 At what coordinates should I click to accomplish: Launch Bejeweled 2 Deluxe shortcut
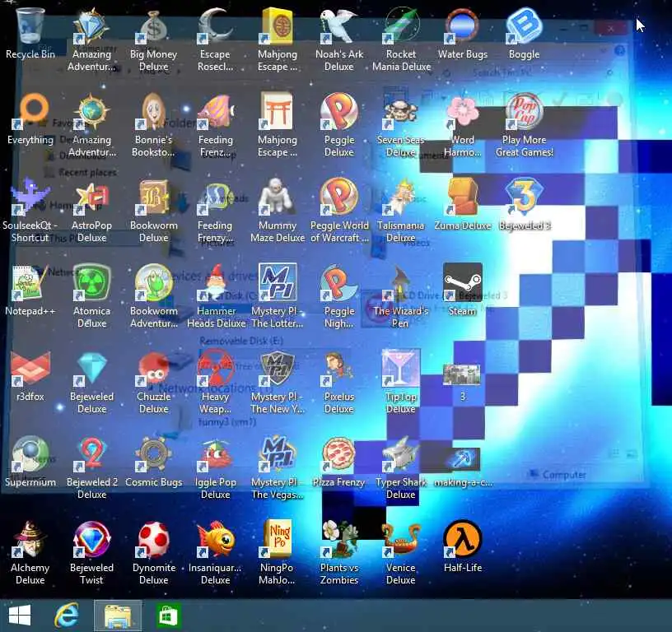[91, 454]
